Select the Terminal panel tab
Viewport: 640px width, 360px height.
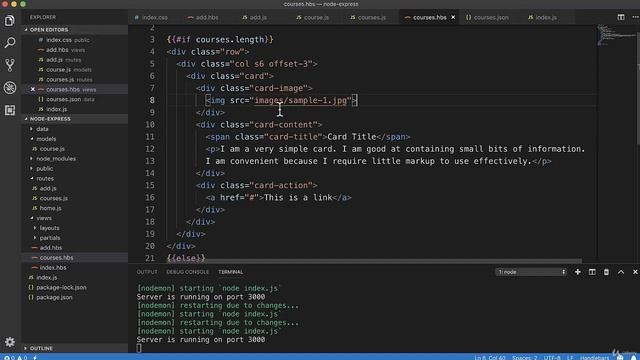coord(231,272)
